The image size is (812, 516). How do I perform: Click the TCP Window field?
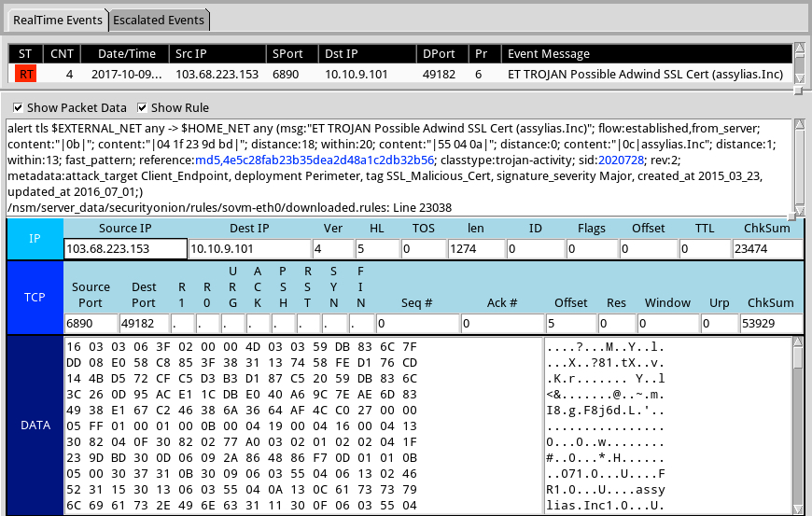click(667, 324)
